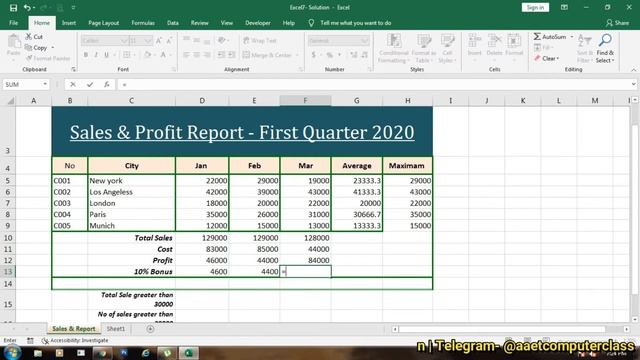Open the File tab
The height and width of the screenshot is (360, 640).
click(x=13, y=23)
